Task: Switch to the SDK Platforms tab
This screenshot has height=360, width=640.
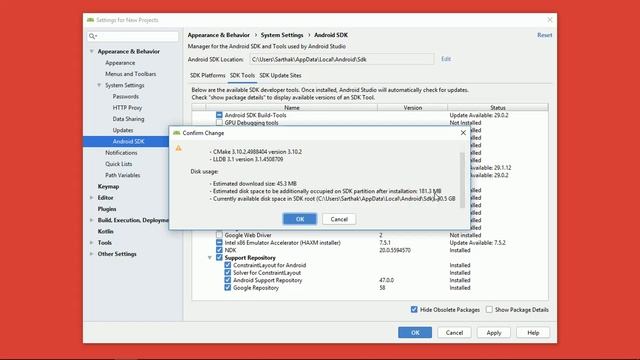Action: (207, 76)
